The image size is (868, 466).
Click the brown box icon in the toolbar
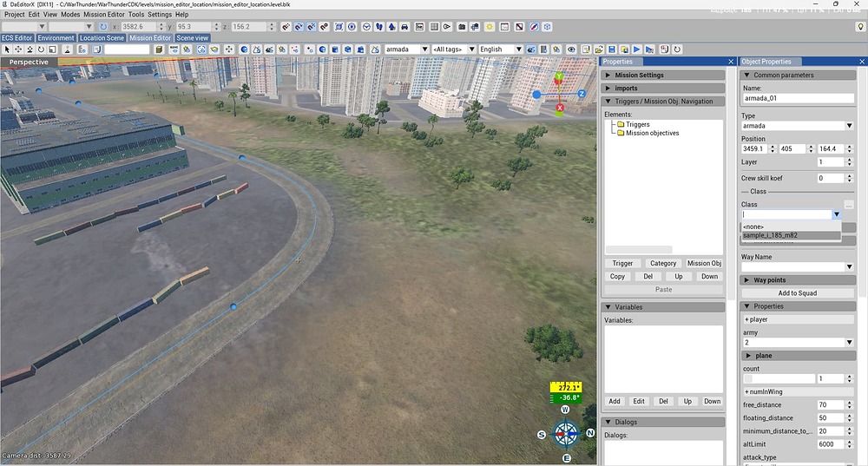(159, 49)
